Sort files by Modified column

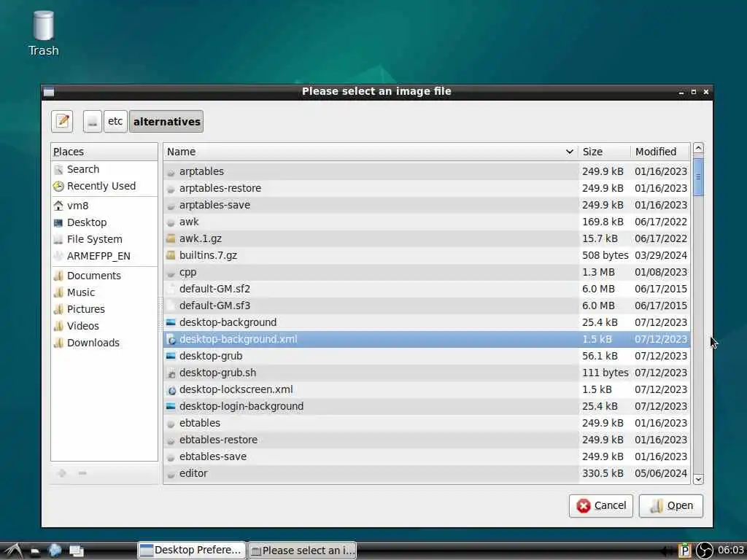tap(660, 152)
